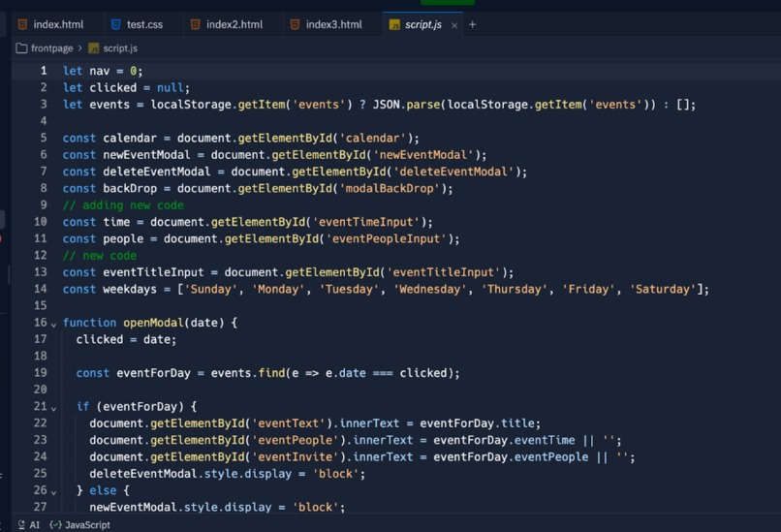Click the frontpage folder icon in breadcrumb
This screenshot has width=781, height=532.
coord(21,48)
